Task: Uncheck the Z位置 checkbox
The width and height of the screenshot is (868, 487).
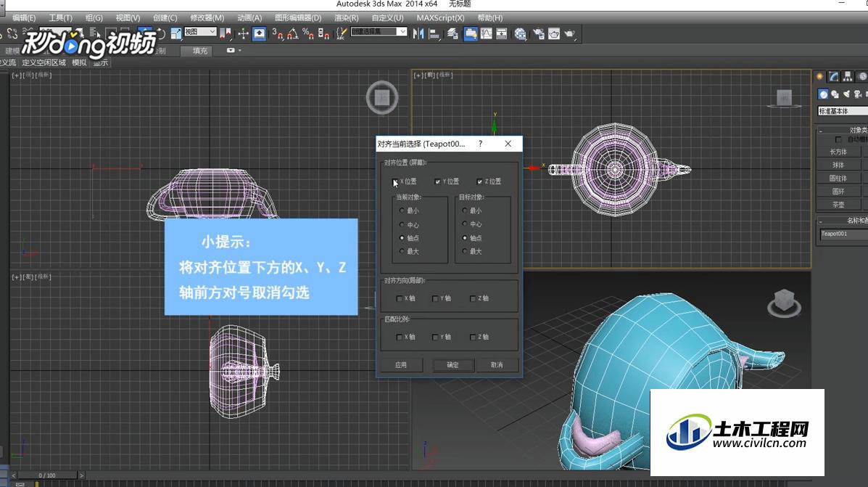Action: (479, 181)
